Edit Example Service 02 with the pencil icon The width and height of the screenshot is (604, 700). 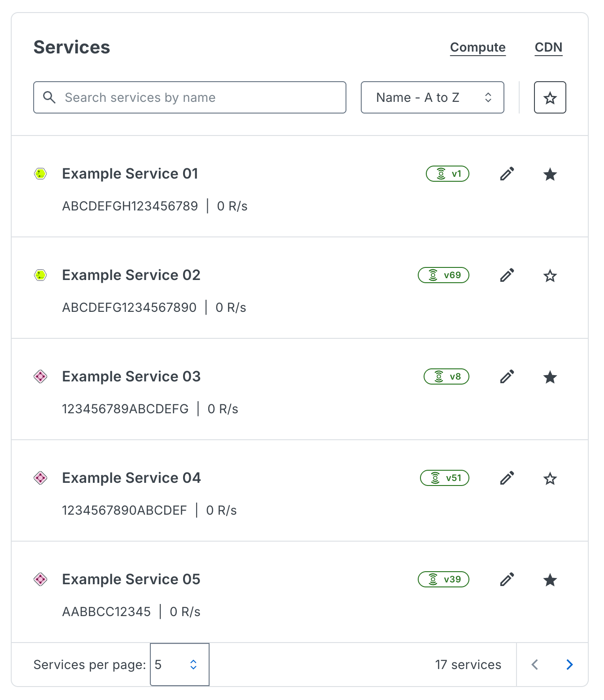point(508,275)
